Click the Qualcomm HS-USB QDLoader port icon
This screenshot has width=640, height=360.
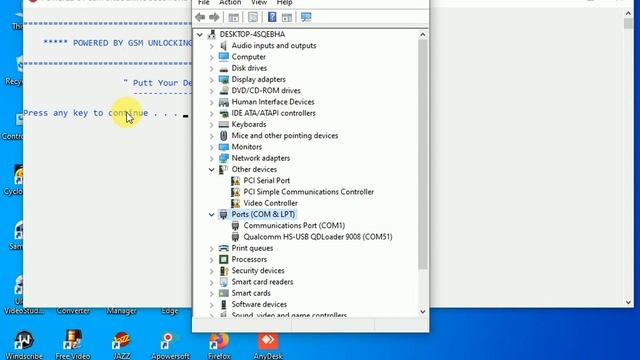pyautogui.click(x=235, y=237)
